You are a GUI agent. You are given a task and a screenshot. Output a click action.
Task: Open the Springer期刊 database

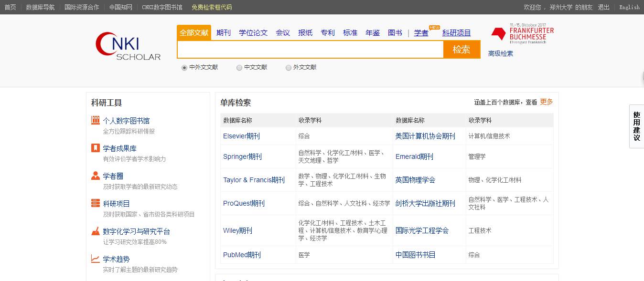[x=242, y=156]
